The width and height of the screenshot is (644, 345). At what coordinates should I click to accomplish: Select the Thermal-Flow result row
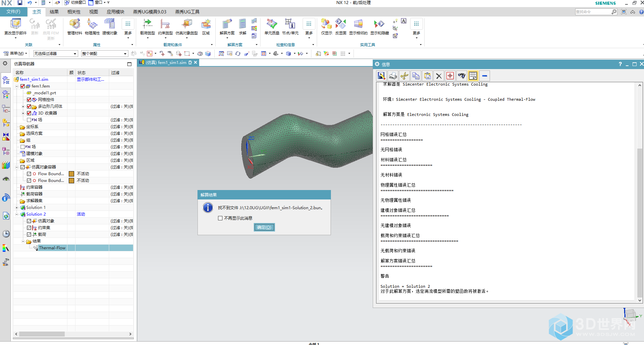(x=73, y=248)
